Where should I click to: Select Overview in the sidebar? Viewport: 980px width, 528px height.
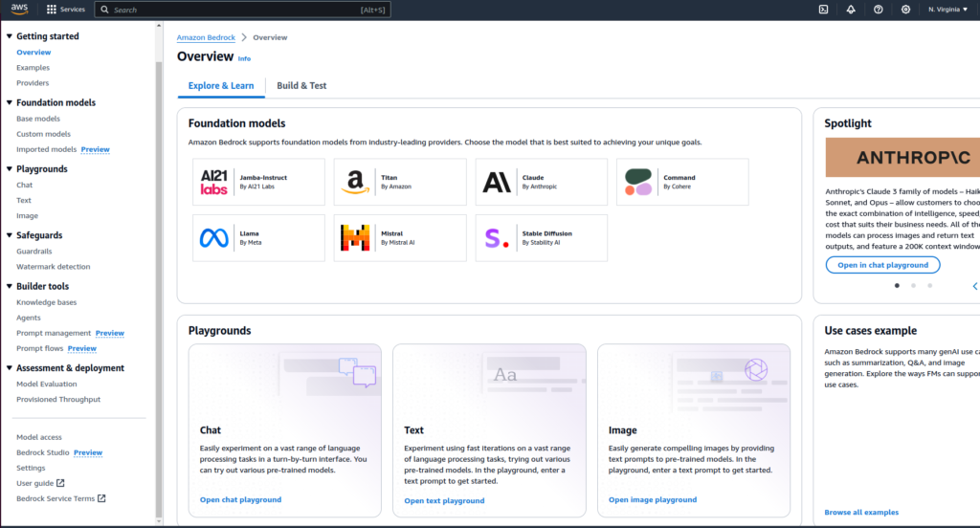33,53
